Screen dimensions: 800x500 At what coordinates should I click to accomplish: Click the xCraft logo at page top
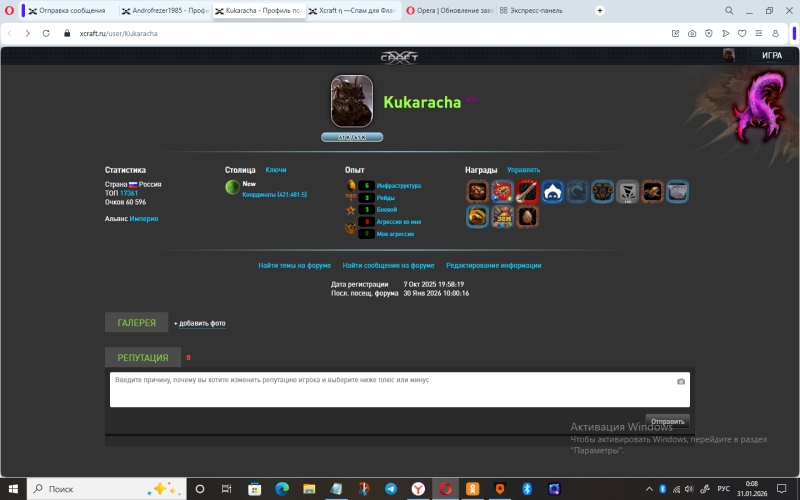click(399, 56)
